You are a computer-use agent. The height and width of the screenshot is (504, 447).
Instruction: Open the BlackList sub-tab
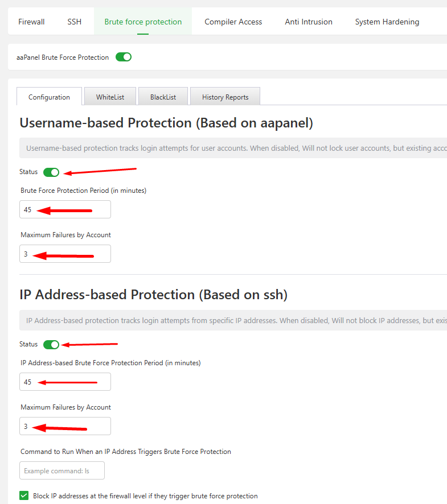(x=163, y=97)
